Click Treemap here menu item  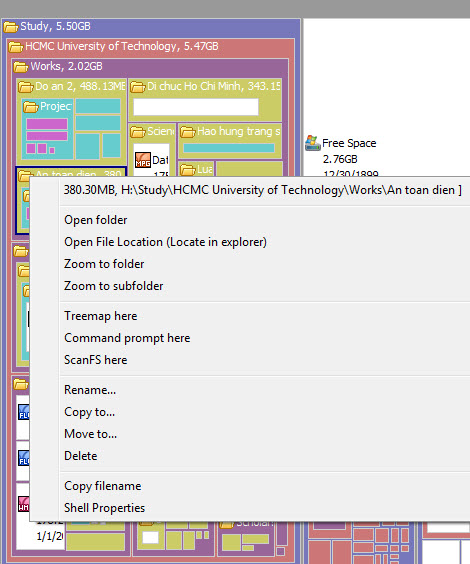pos(101,316)
